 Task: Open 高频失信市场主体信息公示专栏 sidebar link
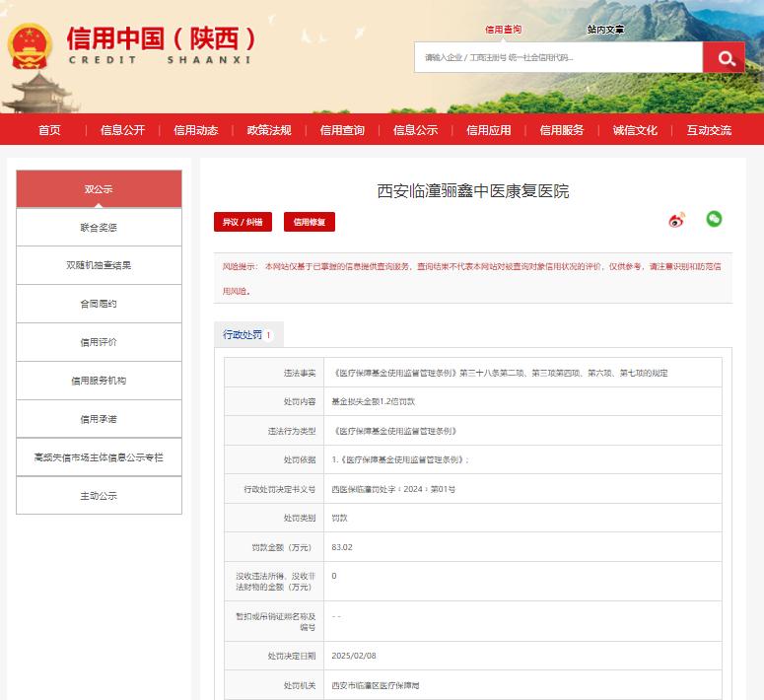coord(99,457)
